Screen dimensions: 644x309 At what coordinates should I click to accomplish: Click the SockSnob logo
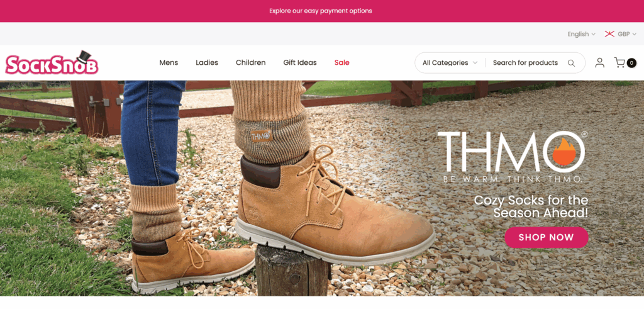(52, 63)
